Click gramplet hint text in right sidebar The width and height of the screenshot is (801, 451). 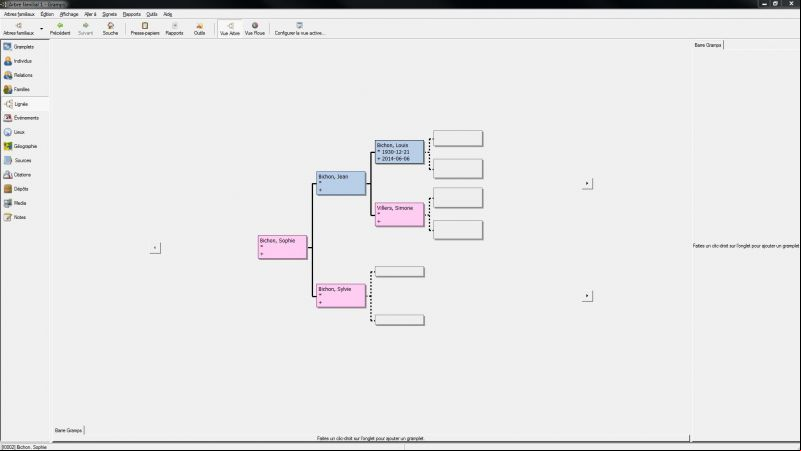click(x=746, y=246)
